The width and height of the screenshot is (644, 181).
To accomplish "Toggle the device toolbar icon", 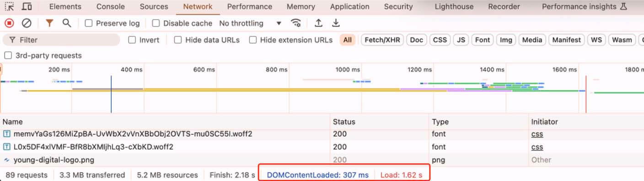I will coord(27,6).
